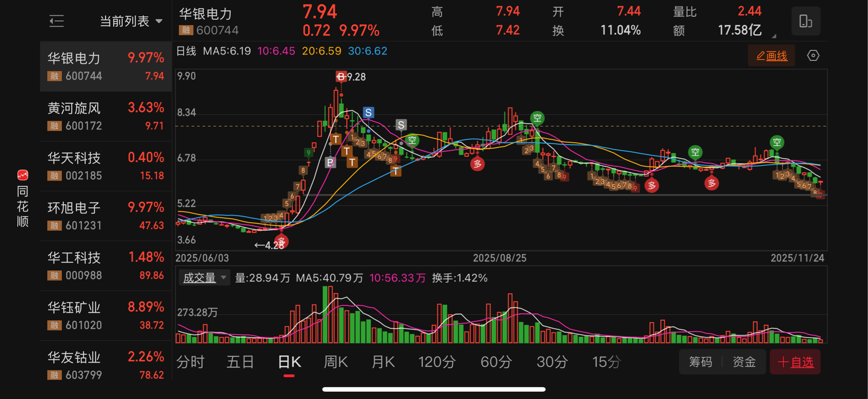Open the 筹码 view
This screenshot has height=399, width=868.
(x=701, y=362)
